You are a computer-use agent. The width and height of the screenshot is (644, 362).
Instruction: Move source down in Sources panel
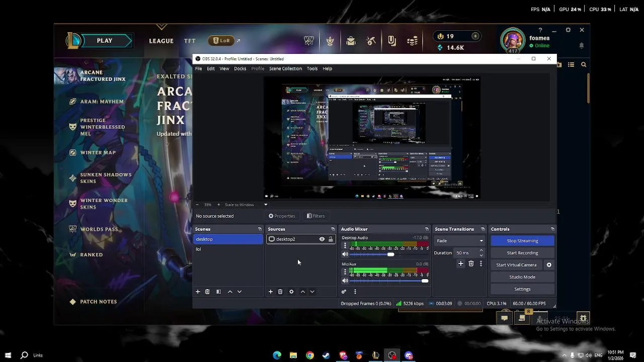312,292
